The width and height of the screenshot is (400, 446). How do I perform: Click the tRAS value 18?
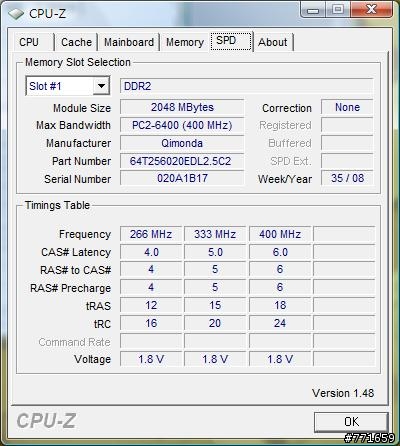pos(280,305)
